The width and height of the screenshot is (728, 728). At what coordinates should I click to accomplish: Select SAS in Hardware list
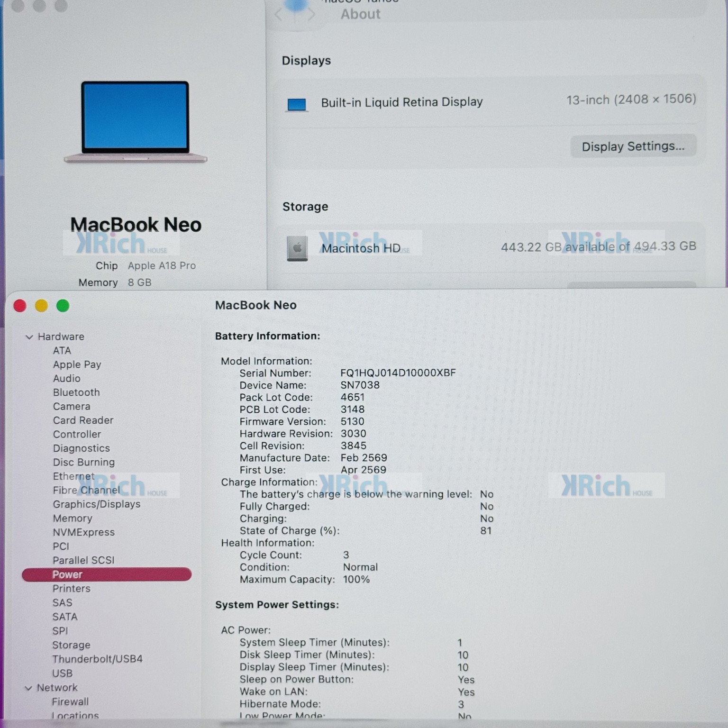(62, 602)
